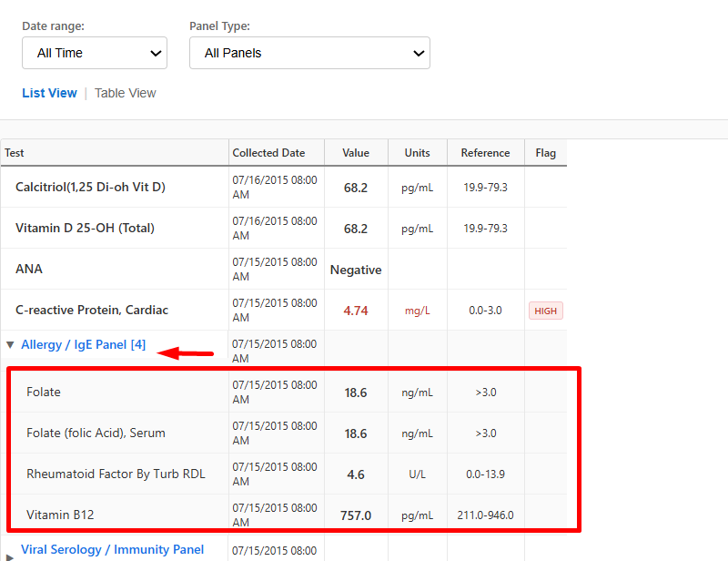
Task: Select the Calcitriol(1,25 Di-oh Vit D) test
Action: click(90, 187)
